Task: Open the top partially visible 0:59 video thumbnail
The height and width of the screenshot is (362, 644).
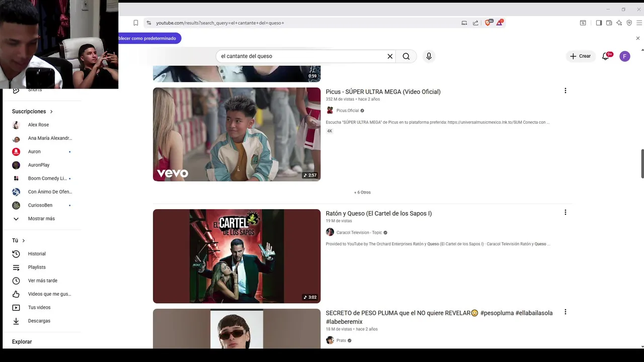Action: [x=236, y=73]
